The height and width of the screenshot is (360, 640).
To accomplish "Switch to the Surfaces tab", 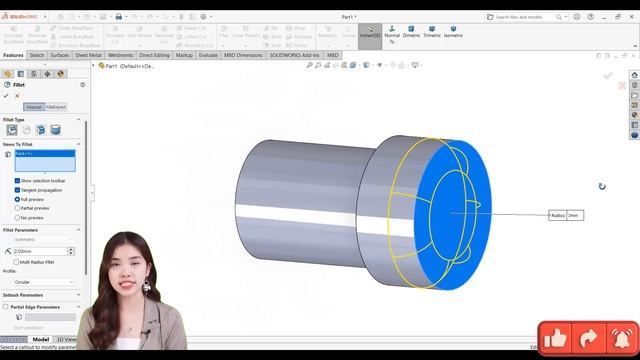I will pos(60,55).
